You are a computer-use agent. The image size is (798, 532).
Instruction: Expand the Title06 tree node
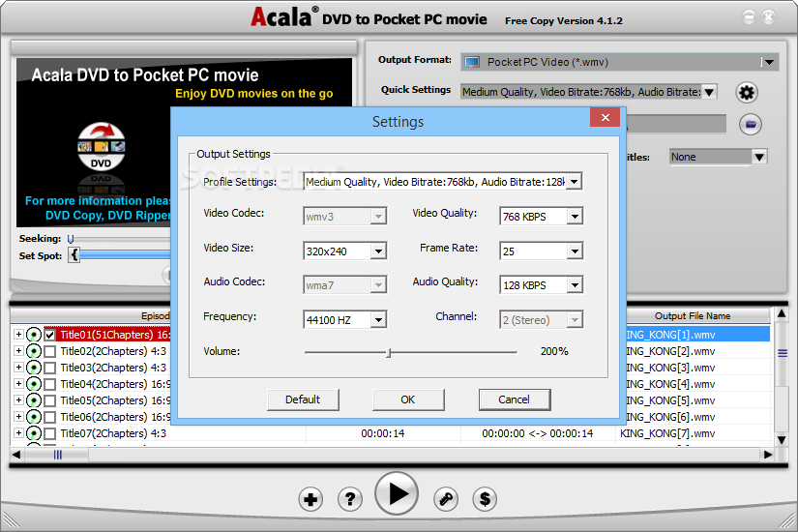(18, 417)
